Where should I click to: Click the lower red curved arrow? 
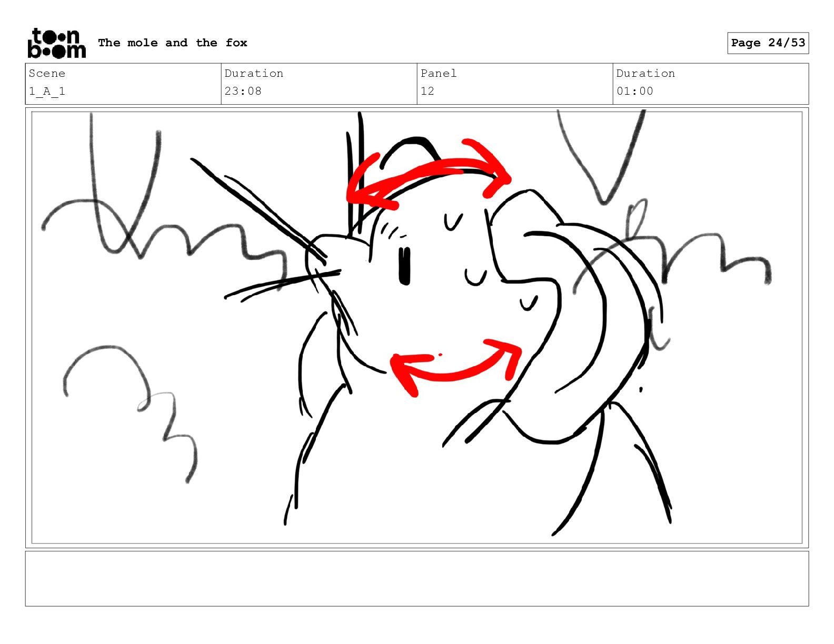tap(455, 366)
